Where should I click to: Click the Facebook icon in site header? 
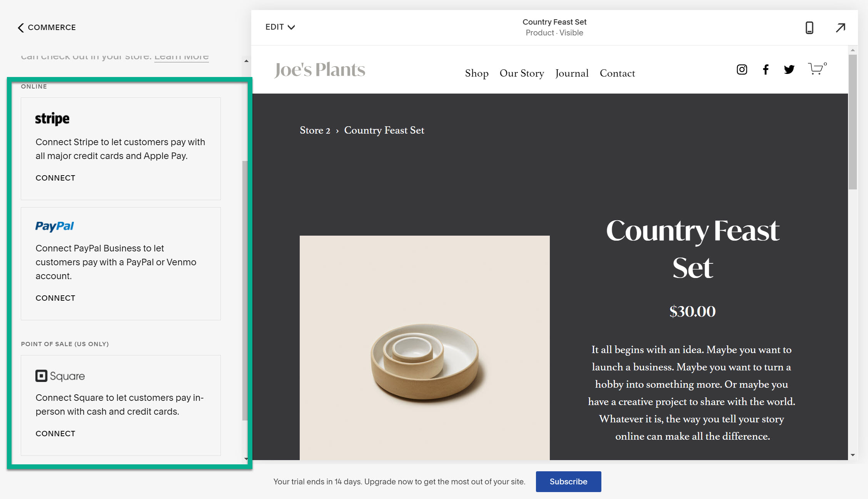coord(766,70)
